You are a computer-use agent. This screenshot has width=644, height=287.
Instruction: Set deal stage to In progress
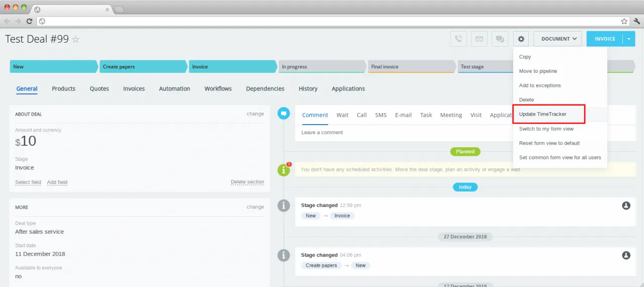321,66
